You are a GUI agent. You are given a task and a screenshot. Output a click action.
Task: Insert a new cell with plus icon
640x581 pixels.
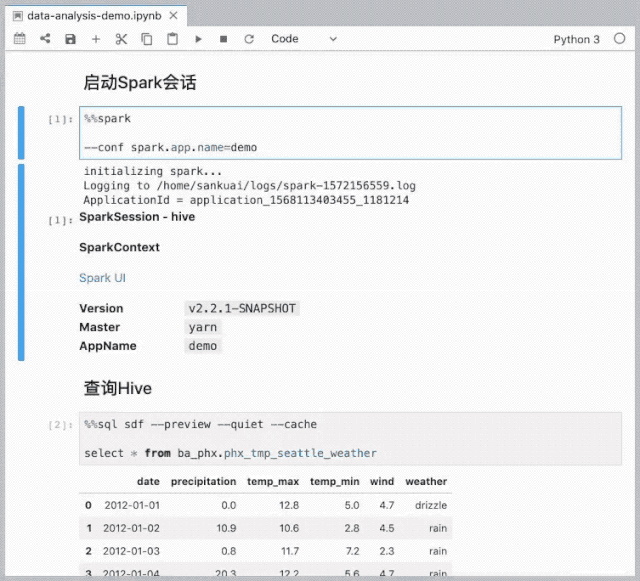tap(96, 39)
